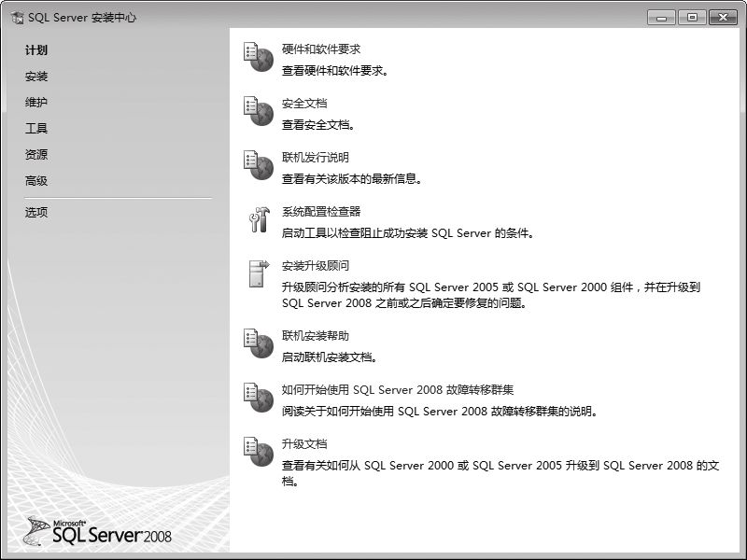Launch the 系统配置检查器 link
747x560 pixels.
[321, 212]
